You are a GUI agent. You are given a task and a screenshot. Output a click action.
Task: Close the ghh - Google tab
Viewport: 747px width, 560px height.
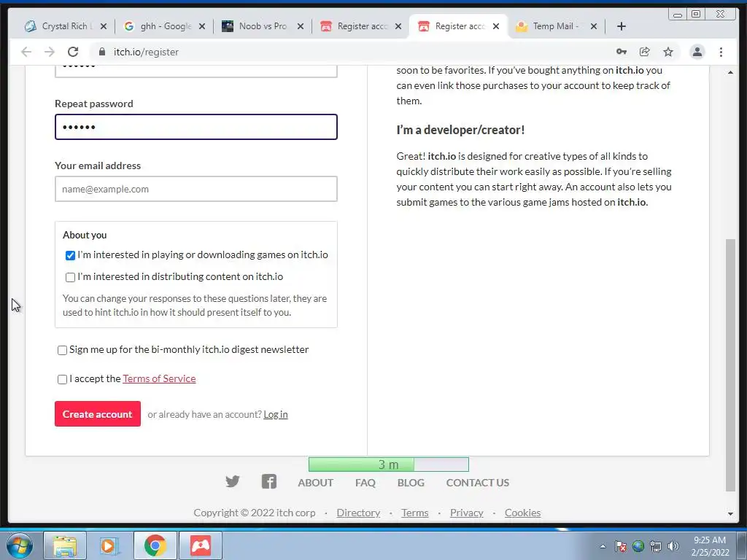click(202, 26)
